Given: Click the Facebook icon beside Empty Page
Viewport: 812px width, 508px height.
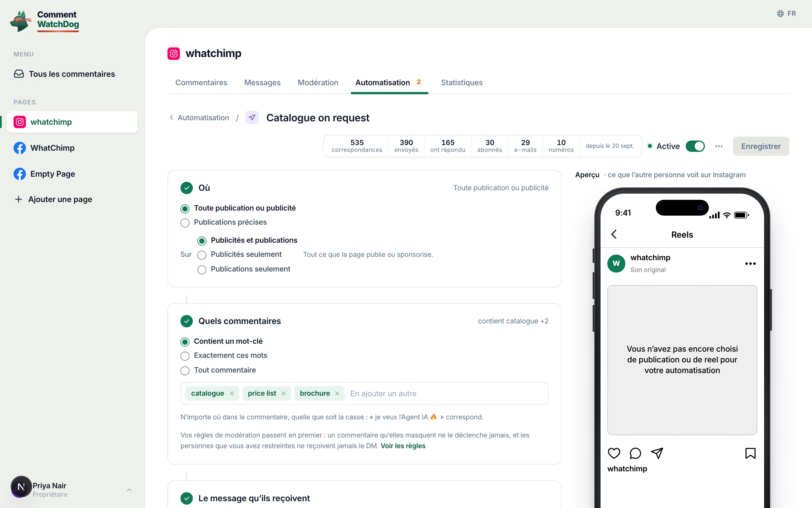Looking at the screenshot, I should [x=20, y=174].
